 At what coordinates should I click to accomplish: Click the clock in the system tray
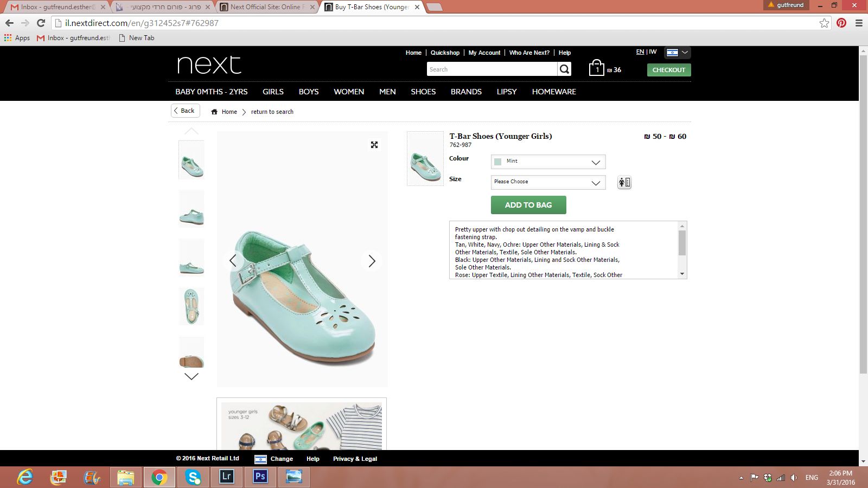point(841,478)
